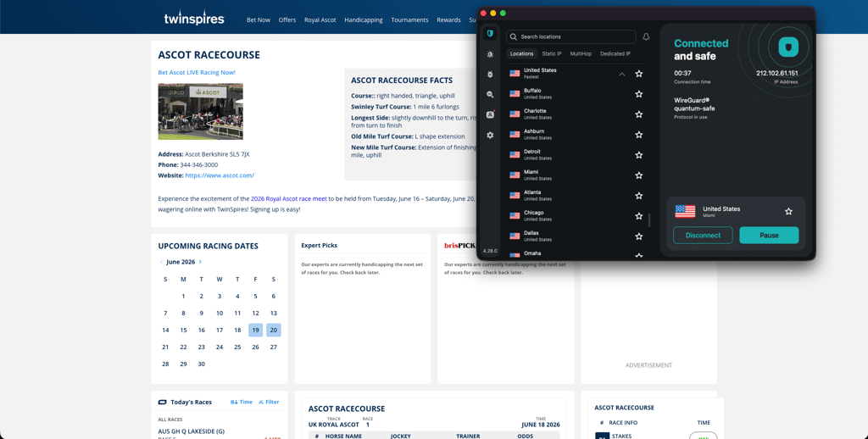Click the large teal shield status icon

pos(788,47)
